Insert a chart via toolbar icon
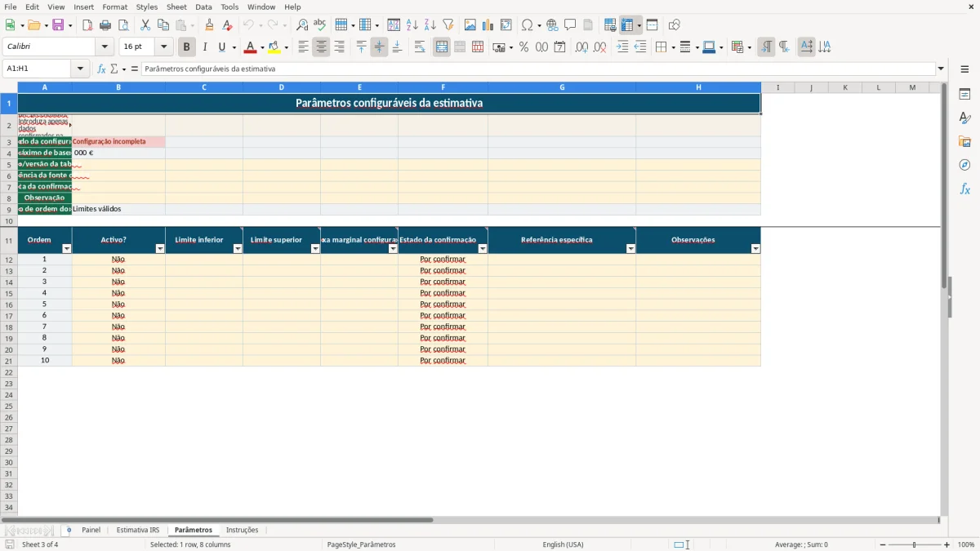The height and width of the screenshot is (551, 980). click(x=488, y=25)
